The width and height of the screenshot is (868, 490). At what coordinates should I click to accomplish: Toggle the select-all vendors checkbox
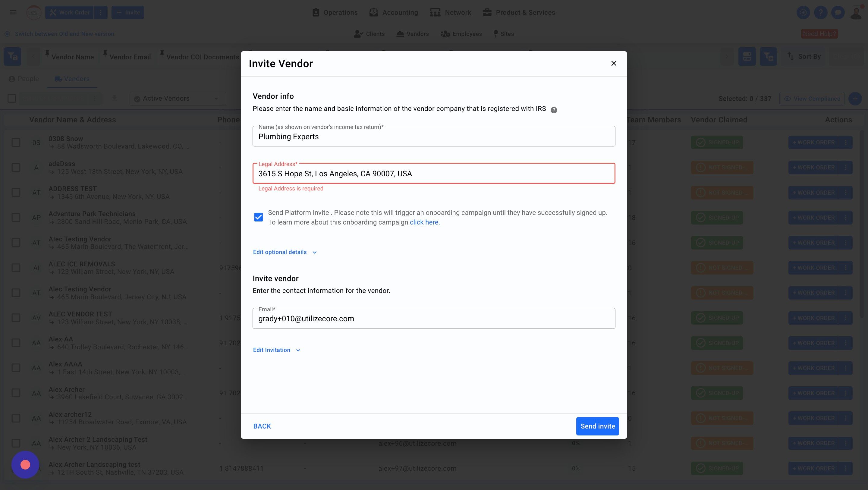coord(12,99)
